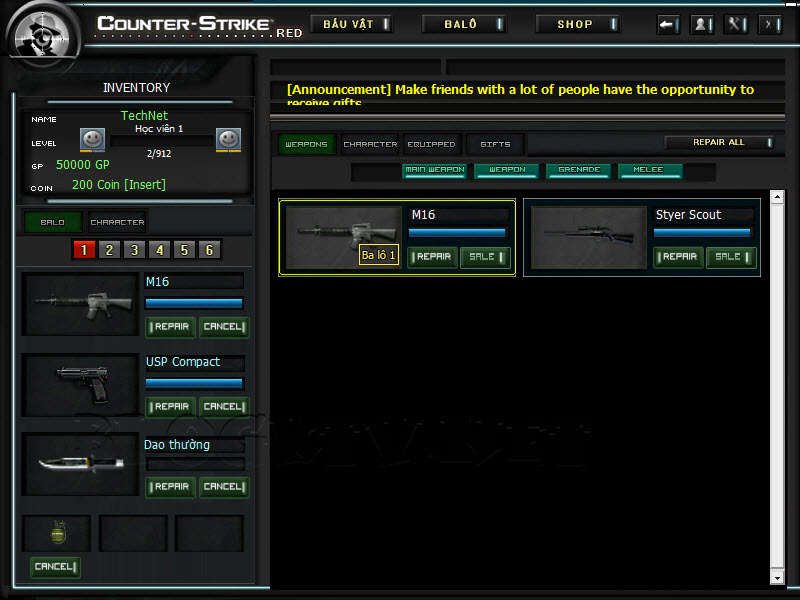Select M16 rifle image in weapons list
The height and width of the screenshot is (600, 800).
(344, 237)
